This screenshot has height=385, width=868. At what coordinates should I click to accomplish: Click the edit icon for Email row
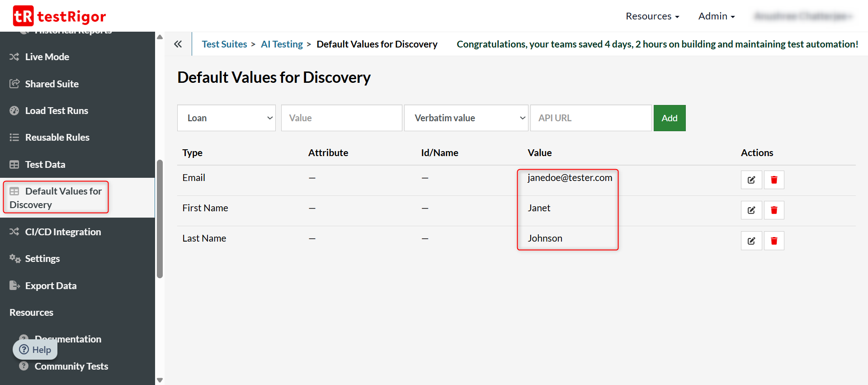tap(751, 180)
